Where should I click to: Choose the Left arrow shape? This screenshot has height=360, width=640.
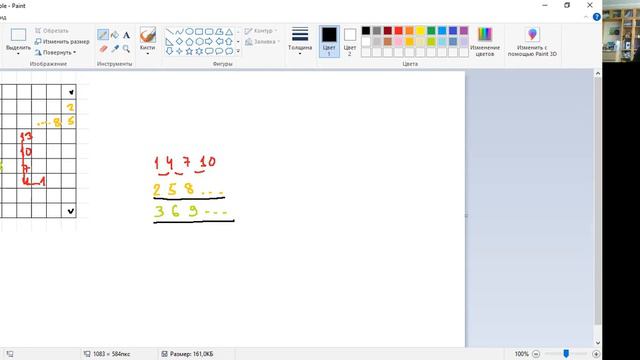tap(219, 42)
